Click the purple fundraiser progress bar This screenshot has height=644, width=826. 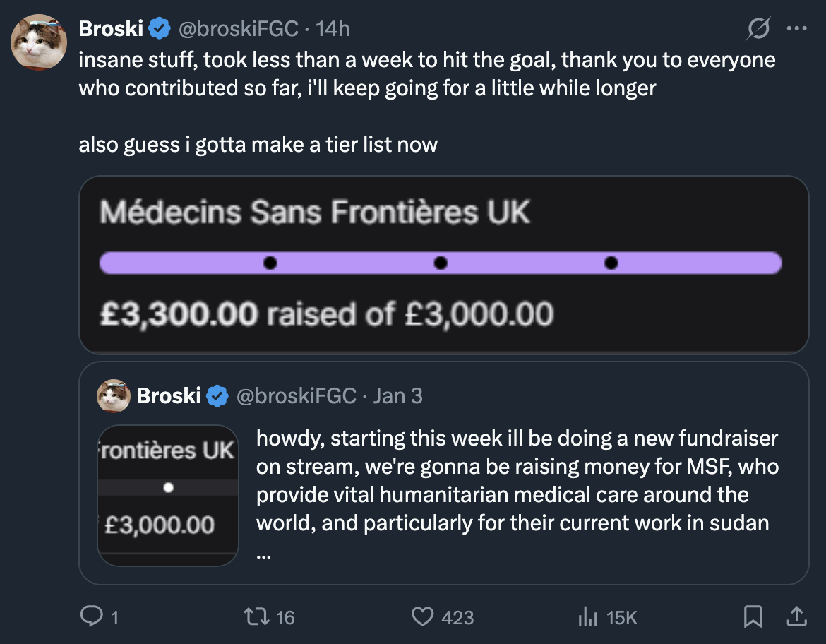point(441,263)
